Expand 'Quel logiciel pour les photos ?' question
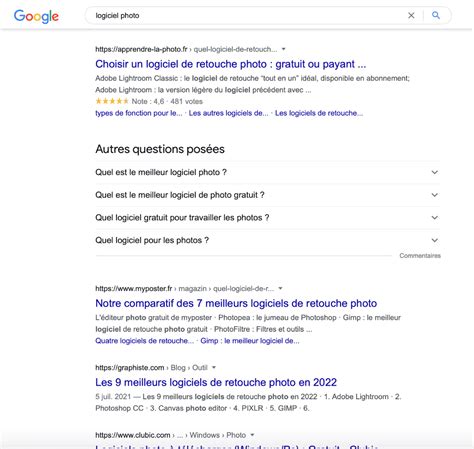The width and height of the screenshot is (474, 449). (x=267, y=240)
